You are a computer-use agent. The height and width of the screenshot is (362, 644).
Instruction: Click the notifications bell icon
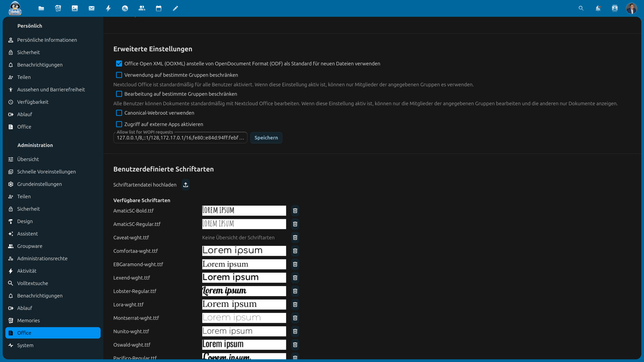click(x=598, y=8)
